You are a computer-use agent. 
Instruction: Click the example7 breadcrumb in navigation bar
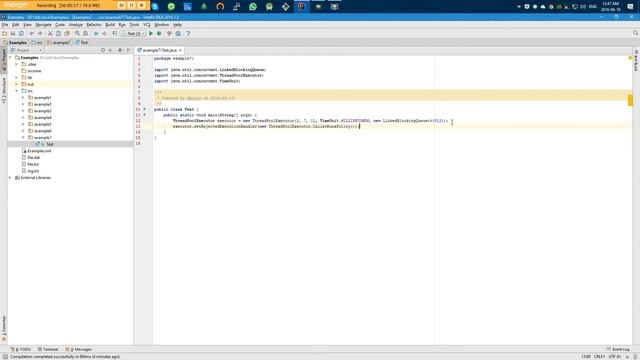click(x=58, y=42)
